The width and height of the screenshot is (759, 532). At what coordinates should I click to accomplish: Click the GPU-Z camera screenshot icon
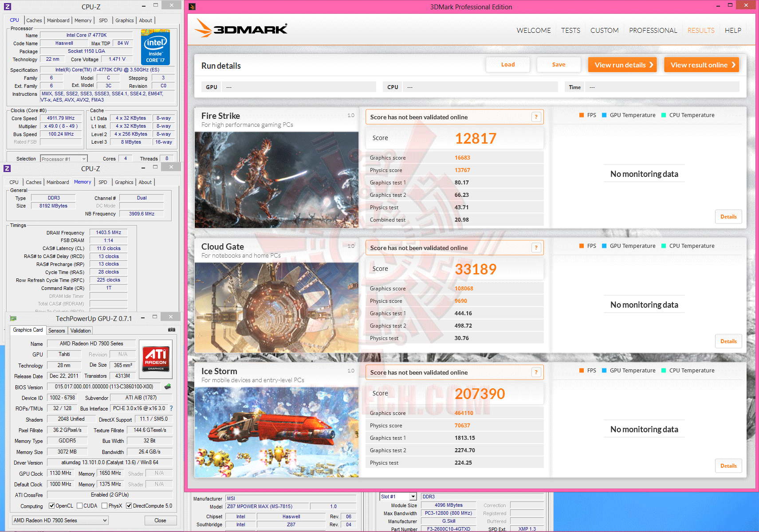(x=172, y=330)
